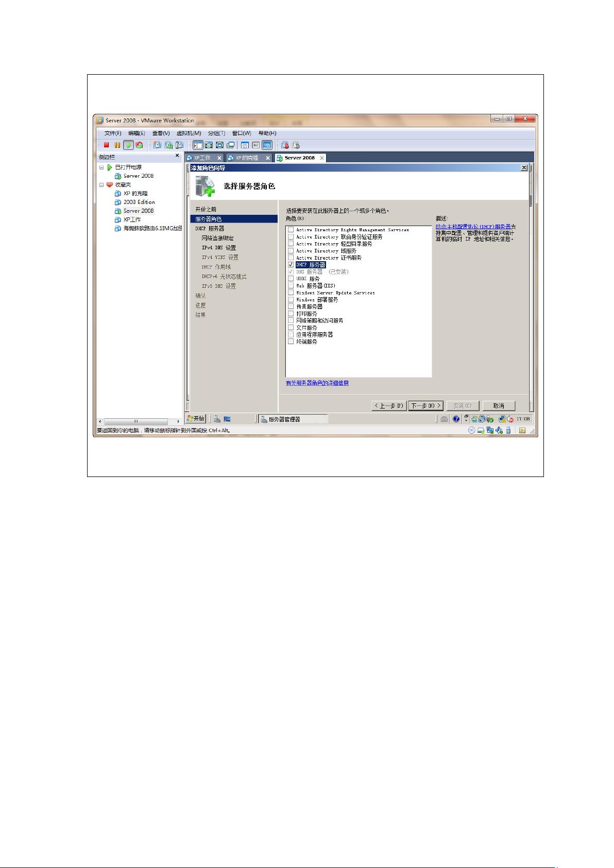Click the reset virtual machine toolbar icon

point(139,145)
